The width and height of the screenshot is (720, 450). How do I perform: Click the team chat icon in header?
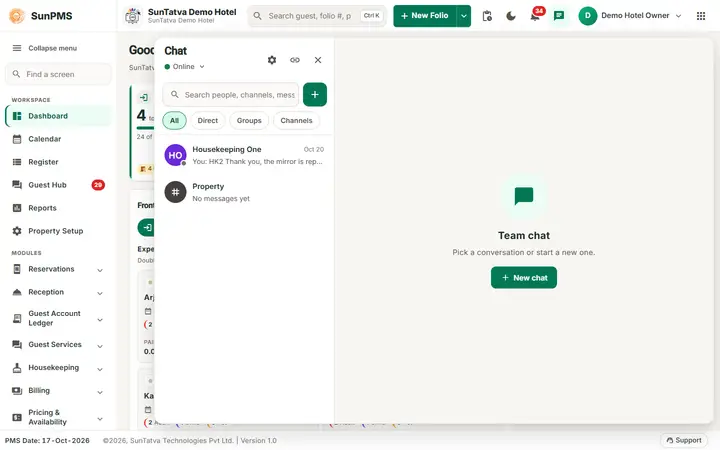pyautogui.click(x=559, y=16)
